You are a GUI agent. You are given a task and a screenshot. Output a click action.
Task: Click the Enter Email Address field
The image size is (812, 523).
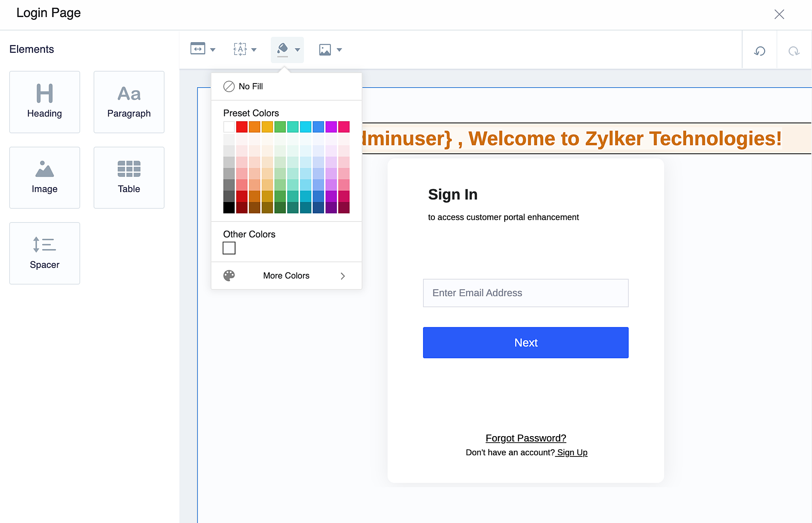(x=525, y=293)
